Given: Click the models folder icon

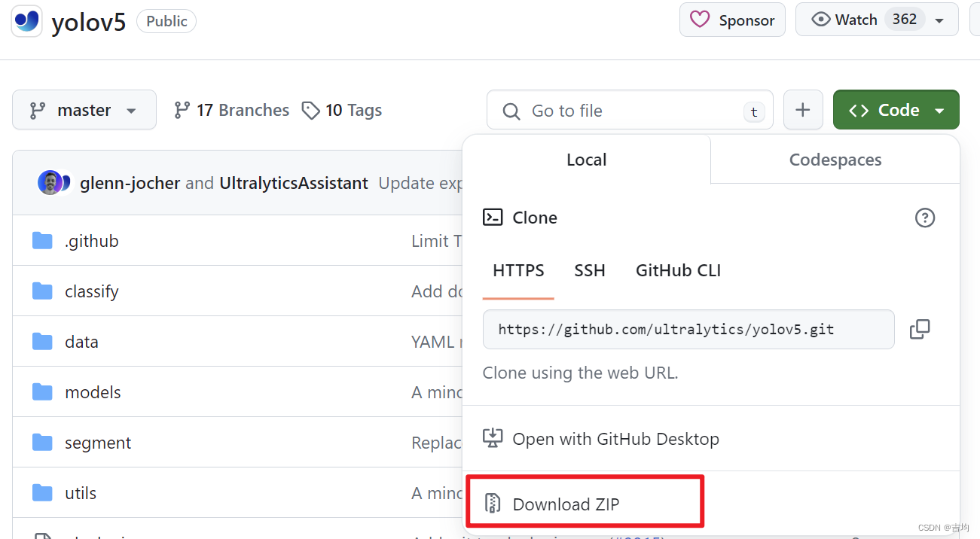Looking at the screenshot, I should click(42, 392).
